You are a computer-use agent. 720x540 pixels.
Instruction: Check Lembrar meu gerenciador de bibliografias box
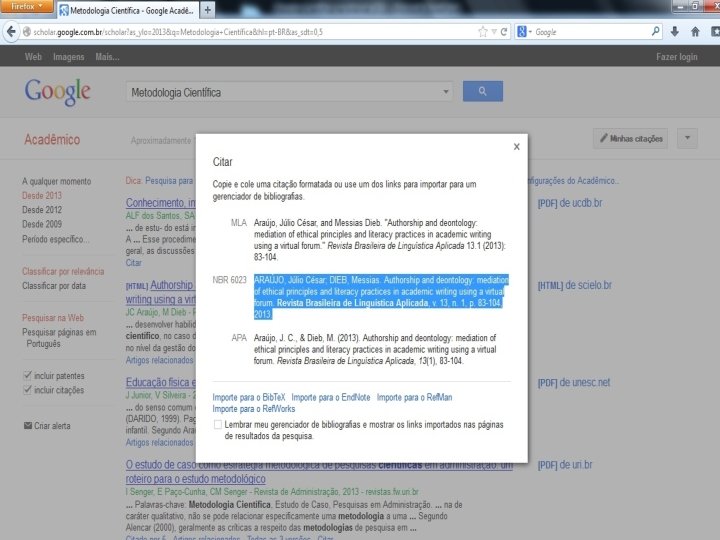point(218,425)
